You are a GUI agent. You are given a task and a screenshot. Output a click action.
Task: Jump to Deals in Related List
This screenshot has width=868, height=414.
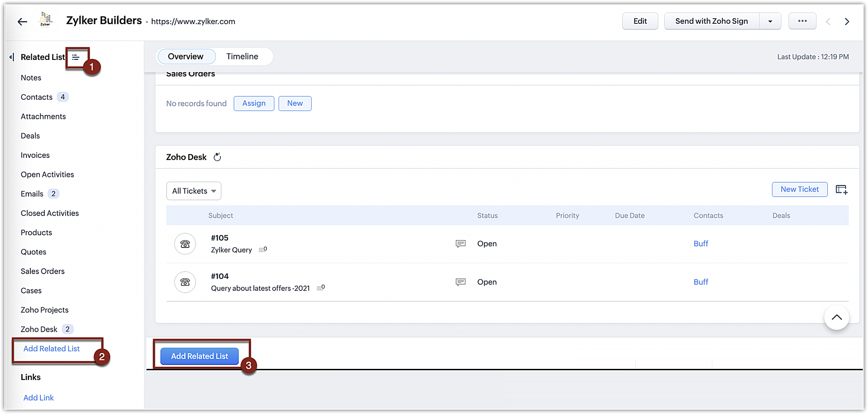tap(30, 136)
